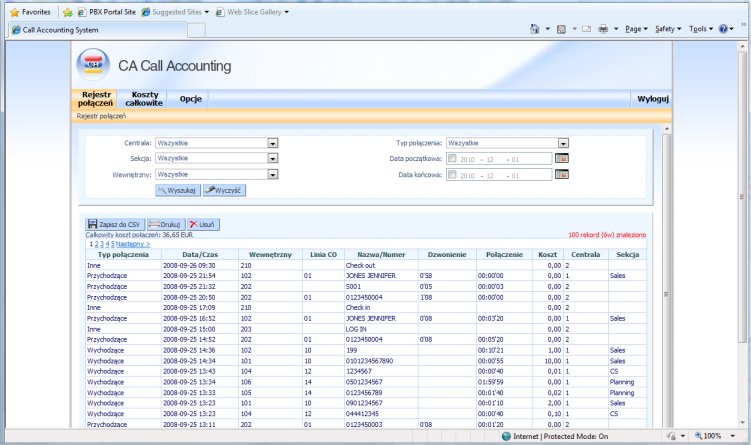Click Zapisz do CSV button
The width and height of the screenshot is (751, 445).
(115, 224)
